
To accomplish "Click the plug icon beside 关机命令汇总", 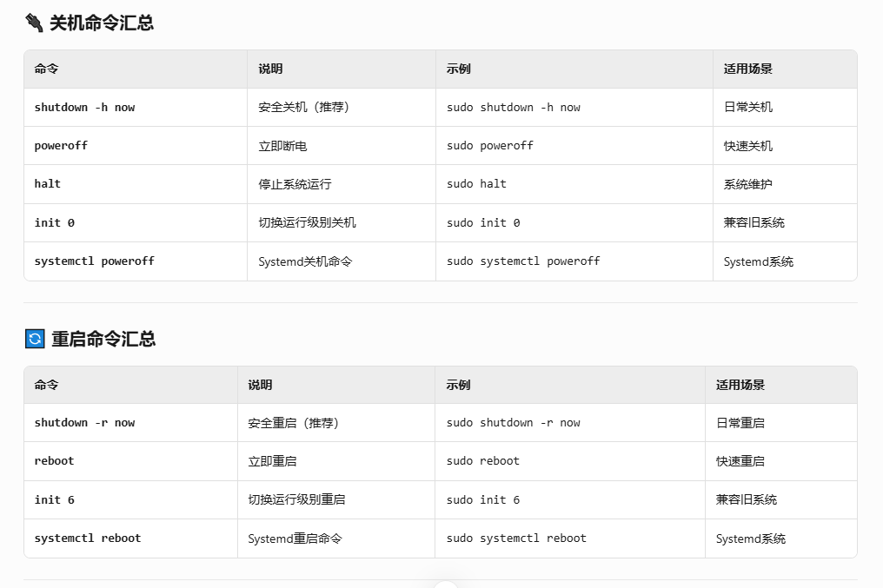I will tap(35, 23).
